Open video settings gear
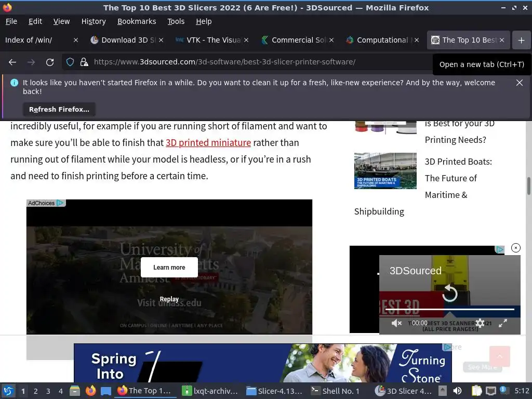Screen dimensions: 532x399 (480, 323)
